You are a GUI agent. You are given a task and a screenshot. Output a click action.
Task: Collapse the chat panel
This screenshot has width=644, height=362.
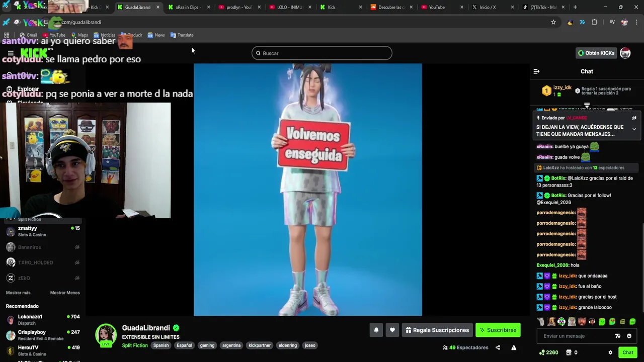[x=536, y=71]
